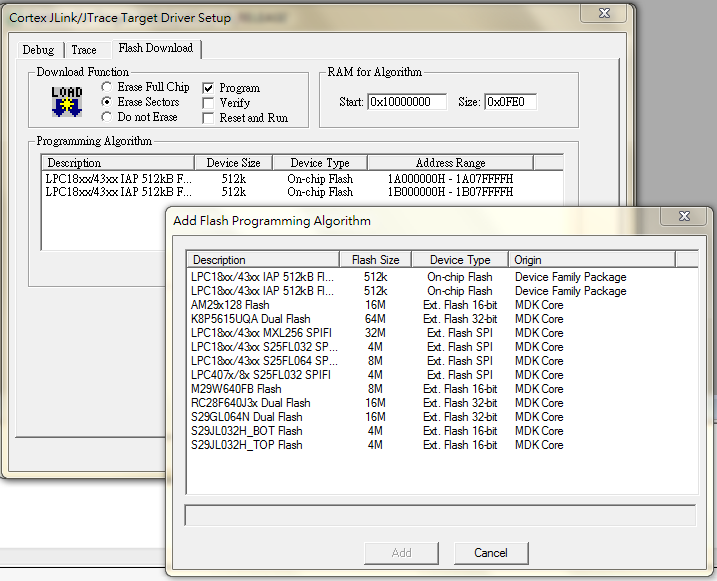The image size is (717, 581).
Task: Click the Origin column header
Action: point(592,260)
